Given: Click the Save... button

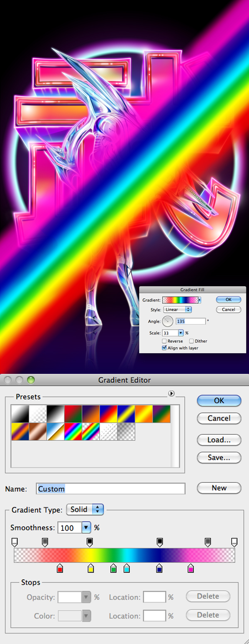Looking at the screenshot, I should 219,458.
